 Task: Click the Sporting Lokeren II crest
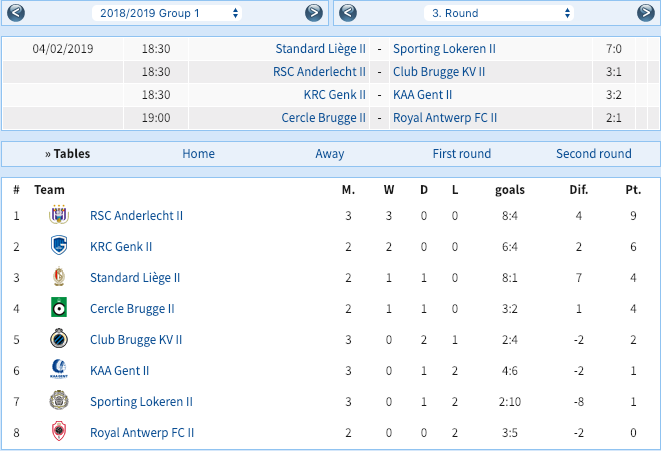[x=59, y=401]
